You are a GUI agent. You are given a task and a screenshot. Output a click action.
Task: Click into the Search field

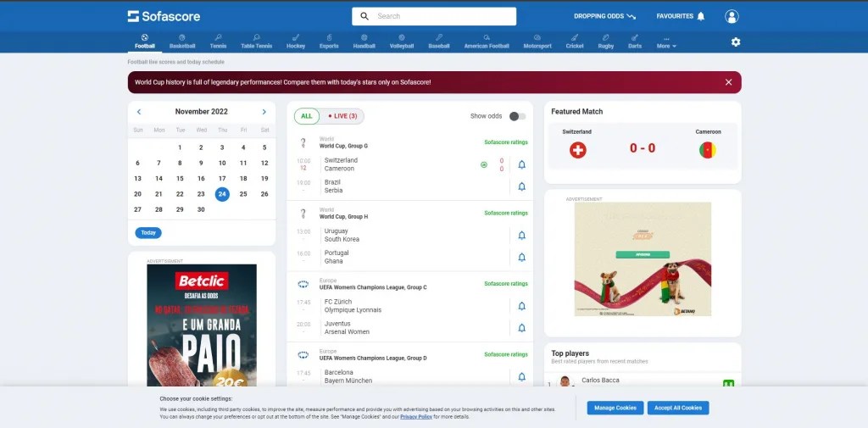pyautogui.click(x=434, y=16)
